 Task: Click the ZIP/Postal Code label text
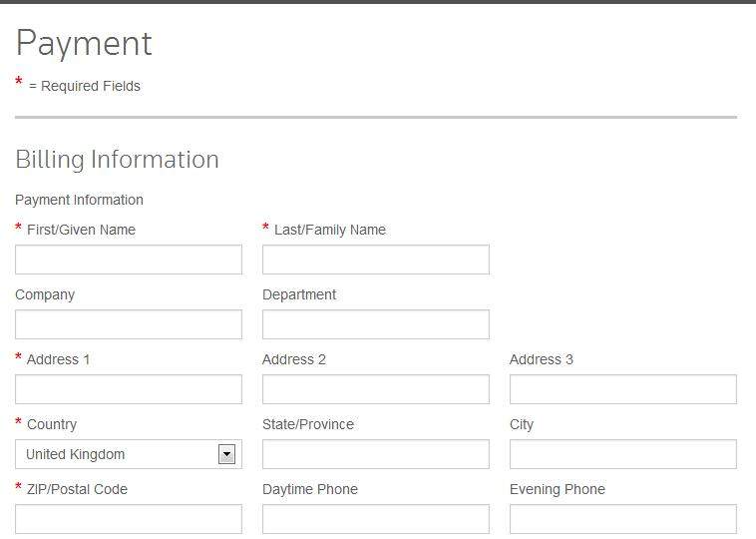click(77, 489)
